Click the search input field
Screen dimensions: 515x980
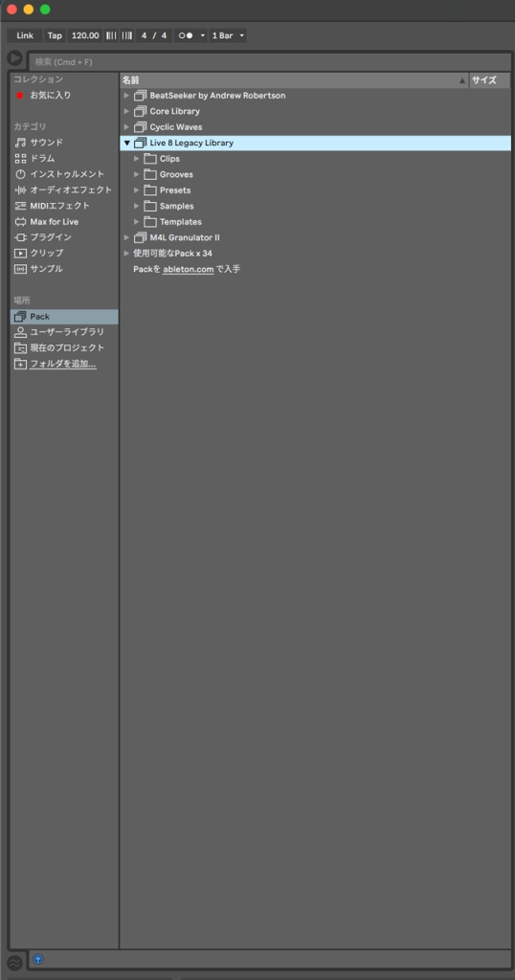click(x=270, y=62)
